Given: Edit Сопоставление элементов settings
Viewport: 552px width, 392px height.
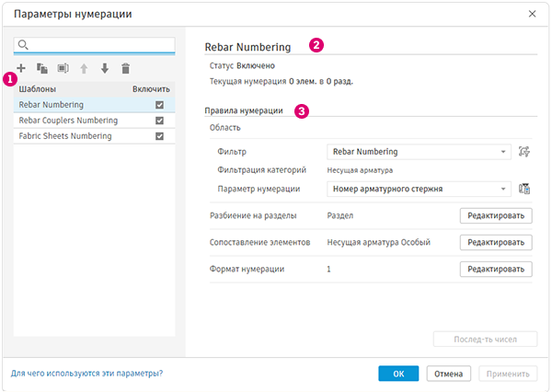Looking at the screenshot, I should point(496,242).
